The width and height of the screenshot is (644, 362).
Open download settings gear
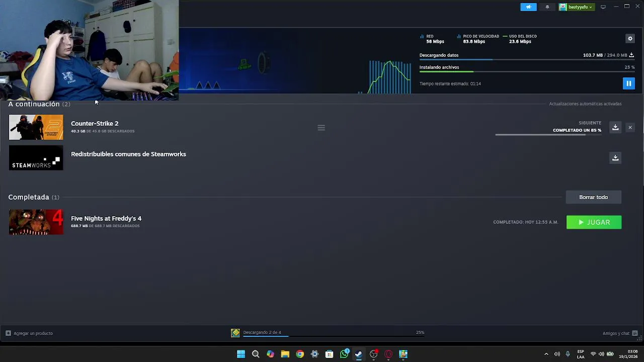click(x=630, y=39)
